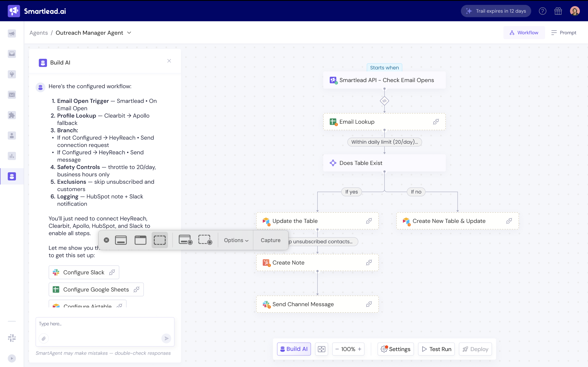
Task: Click the fit-to-screen canvas icon
Action: [322, 349]
